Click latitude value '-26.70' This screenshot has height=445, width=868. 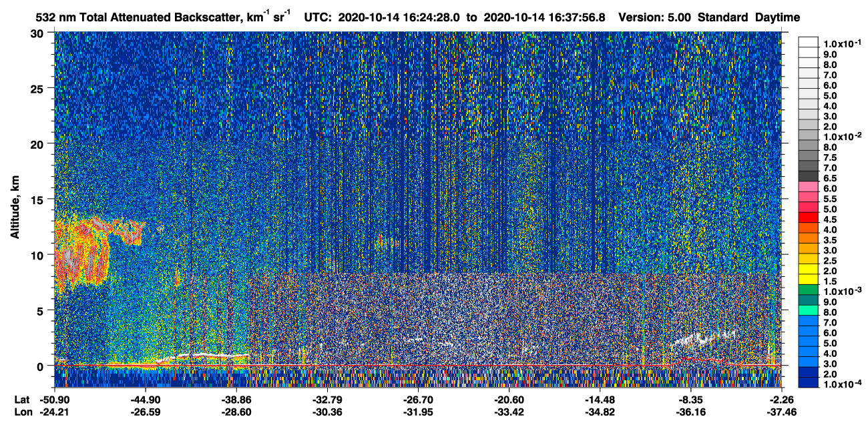click(x=417, y=399)
